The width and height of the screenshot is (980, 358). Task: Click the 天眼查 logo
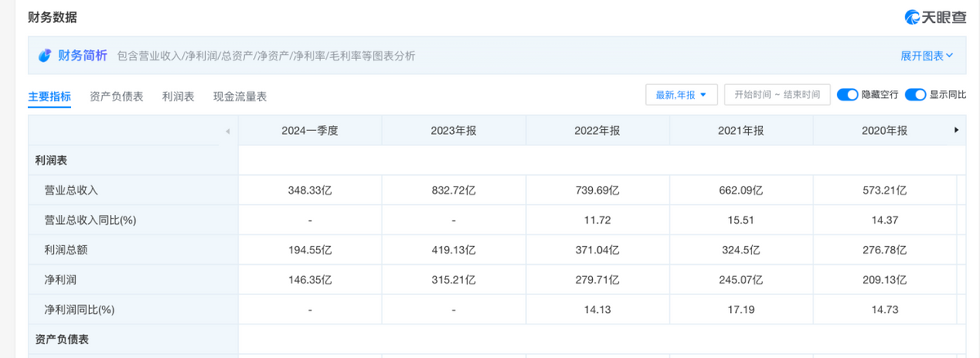point(933,16)
